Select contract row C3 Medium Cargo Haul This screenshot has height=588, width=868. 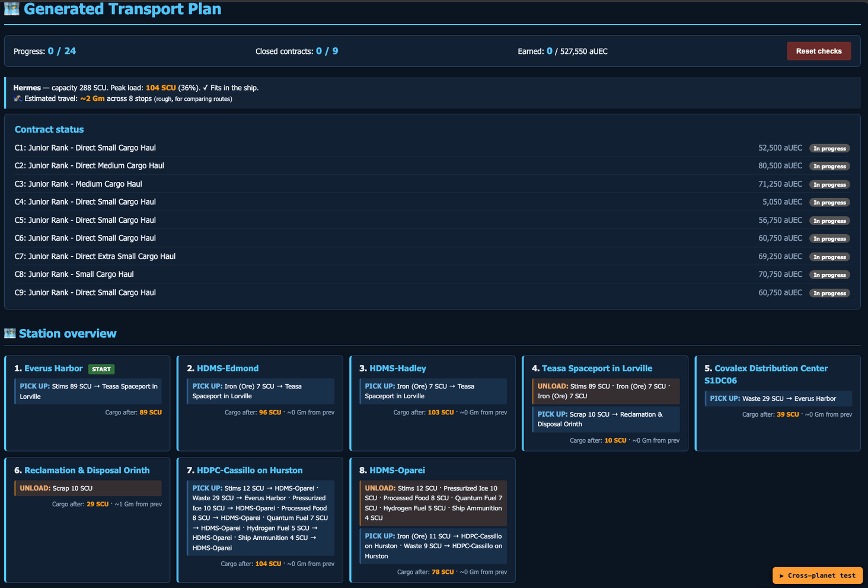[x=432, y=184]
